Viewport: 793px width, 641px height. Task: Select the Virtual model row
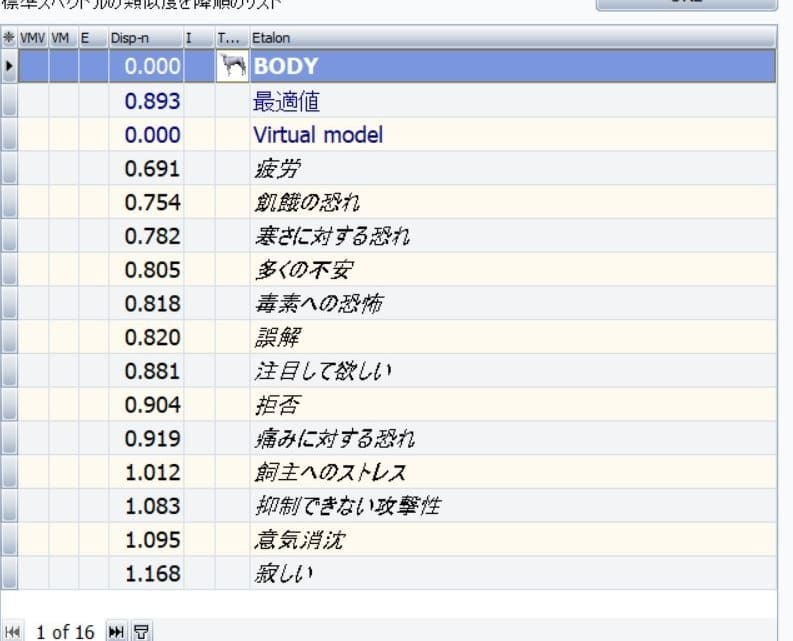(318, 135)
